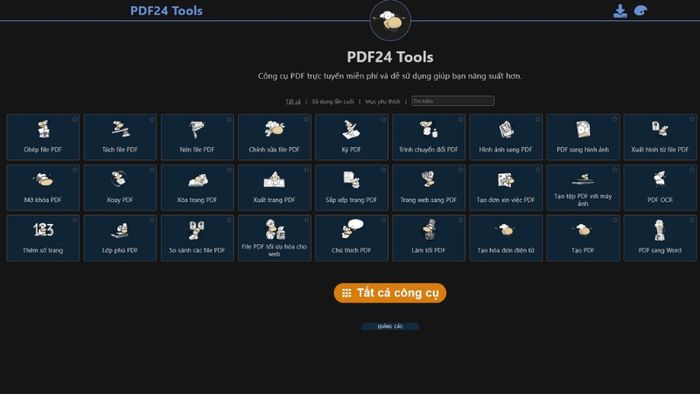The image size is (700, 394).
Task: Open the Tách file PDF tool
Action: point(120,137)
